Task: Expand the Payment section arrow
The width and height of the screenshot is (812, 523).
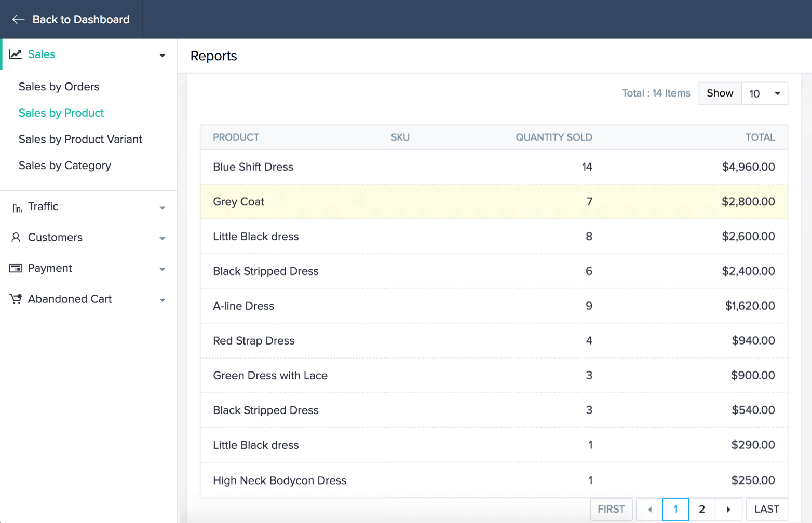Action: pos(162,269)
